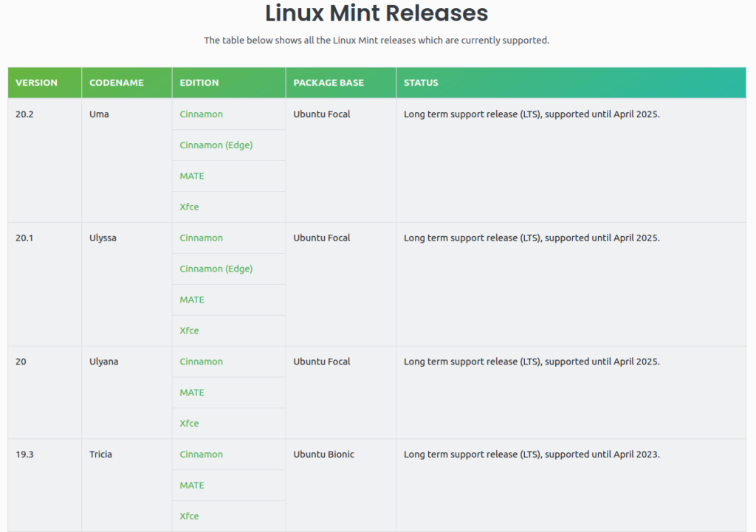Open the Cinnamon link for Ulyssa 20.1

coord(201,238)
